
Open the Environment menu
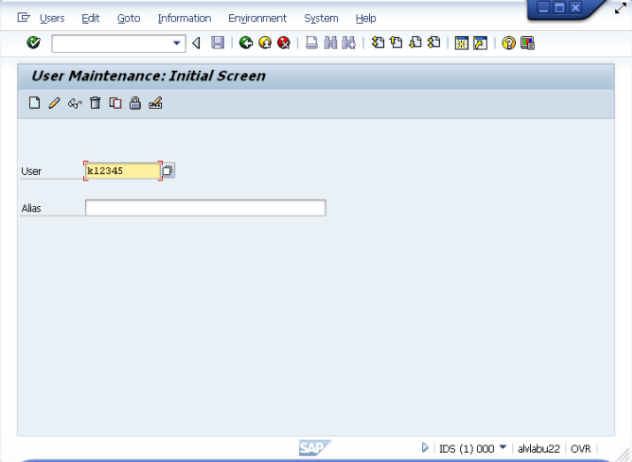(258, 18)
